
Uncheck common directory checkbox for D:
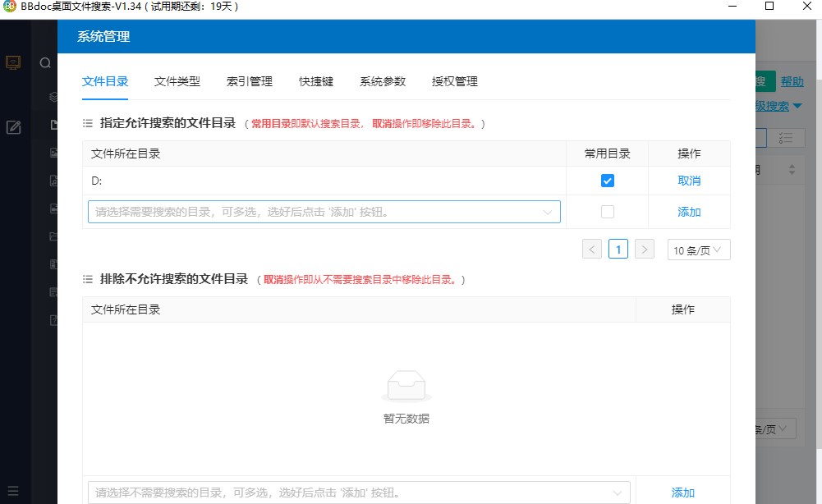[x=607, y=181]
